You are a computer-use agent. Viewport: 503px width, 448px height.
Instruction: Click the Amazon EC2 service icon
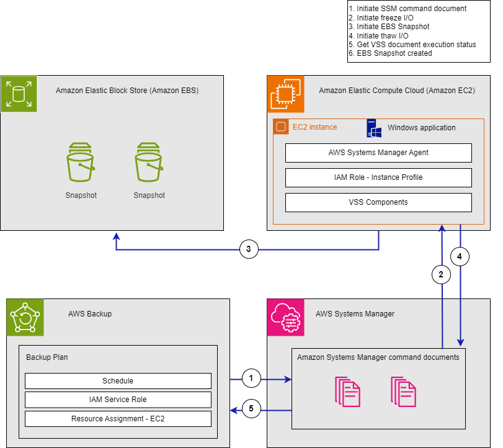tap(285, 94)
